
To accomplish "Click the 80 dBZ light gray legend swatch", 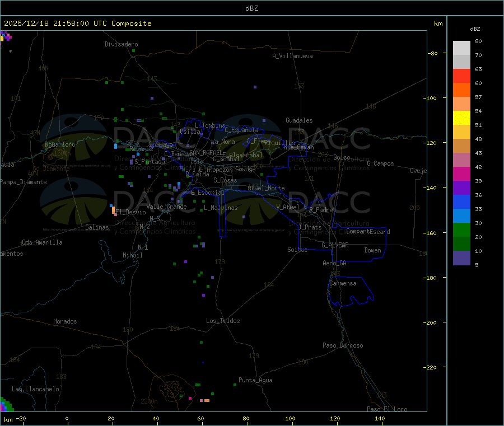I will [x=461, y=48].
